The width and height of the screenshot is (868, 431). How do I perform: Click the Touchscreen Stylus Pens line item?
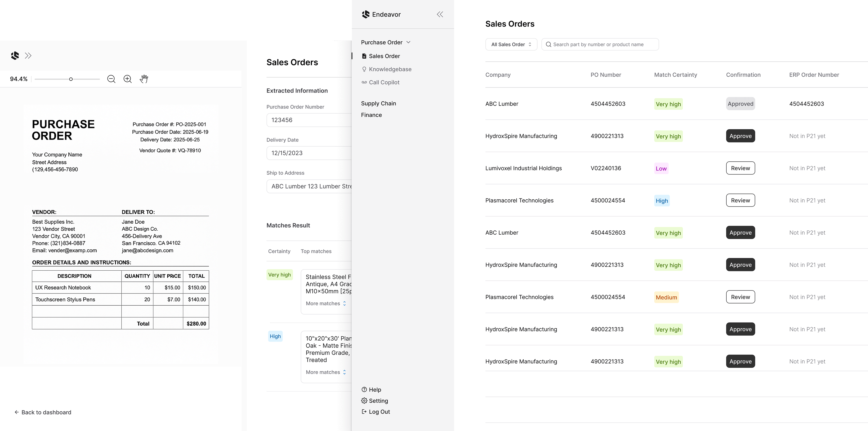pyautogui.click(x=65, y=300)
